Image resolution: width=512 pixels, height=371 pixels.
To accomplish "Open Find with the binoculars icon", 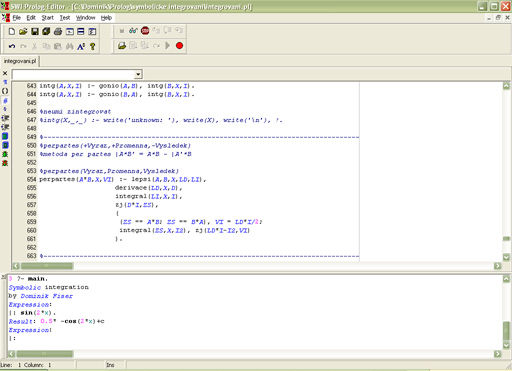I will pos(69,46).
